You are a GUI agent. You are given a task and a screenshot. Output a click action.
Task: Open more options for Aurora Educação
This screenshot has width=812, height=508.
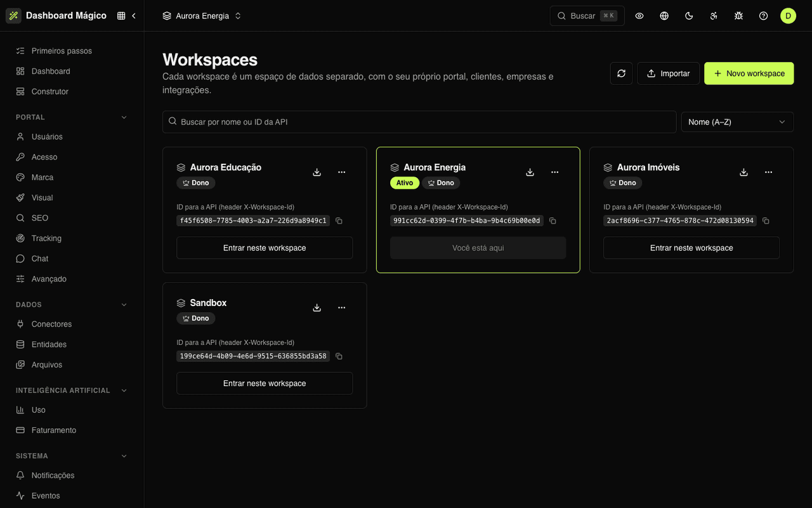(342, 172)
